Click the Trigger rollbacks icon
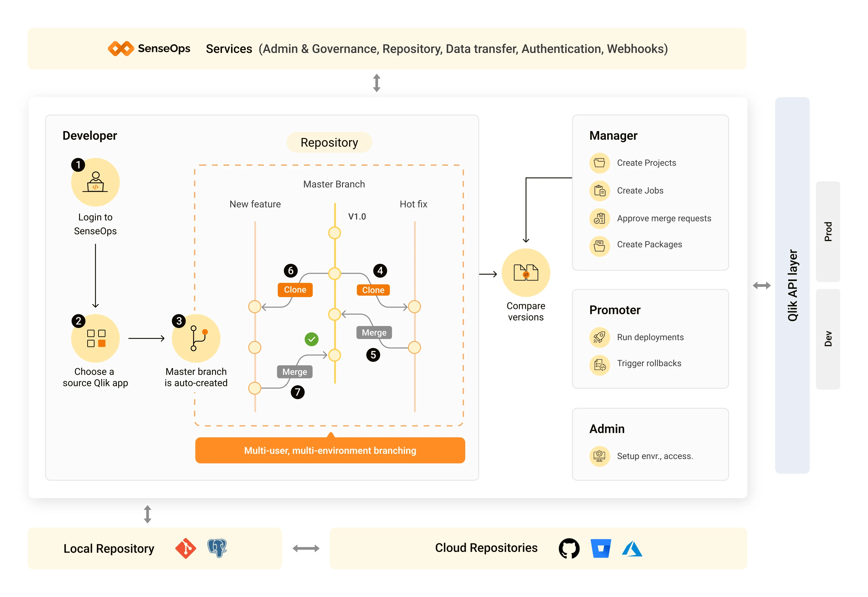The height and width of the screenshot is (597, 868). coord(599,365)
